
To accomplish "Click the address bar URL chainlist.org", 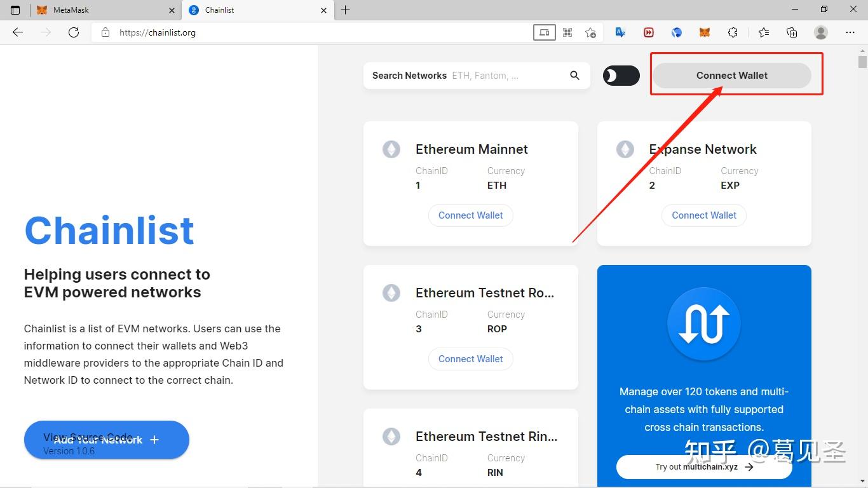I will click(x=158, y=32).
